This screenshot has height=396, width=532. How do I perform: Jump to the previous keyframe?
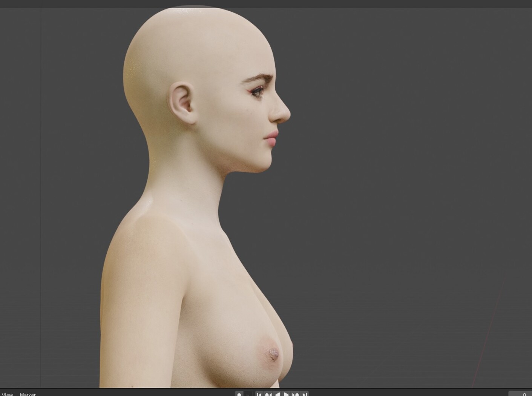coord(268,394)
